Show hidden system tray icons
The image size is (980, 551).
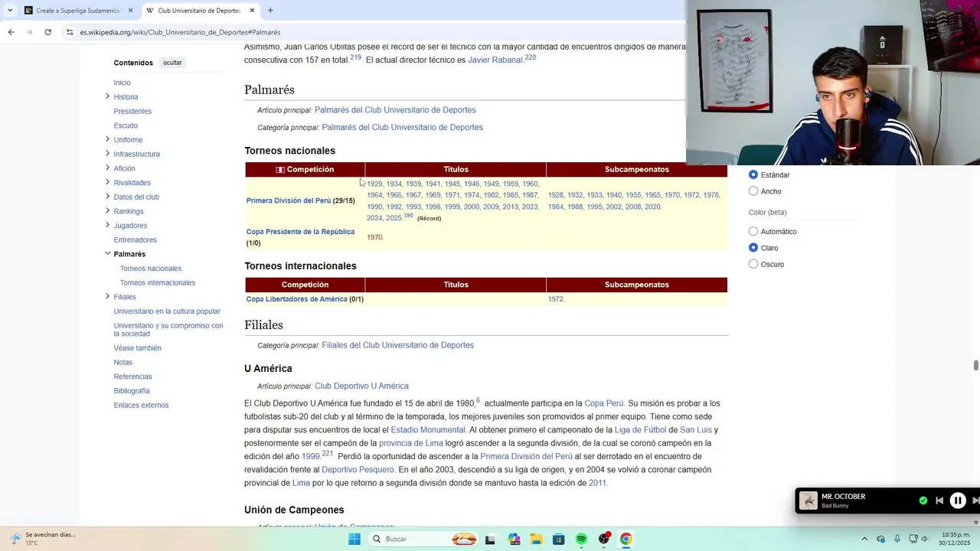point(864,539)
